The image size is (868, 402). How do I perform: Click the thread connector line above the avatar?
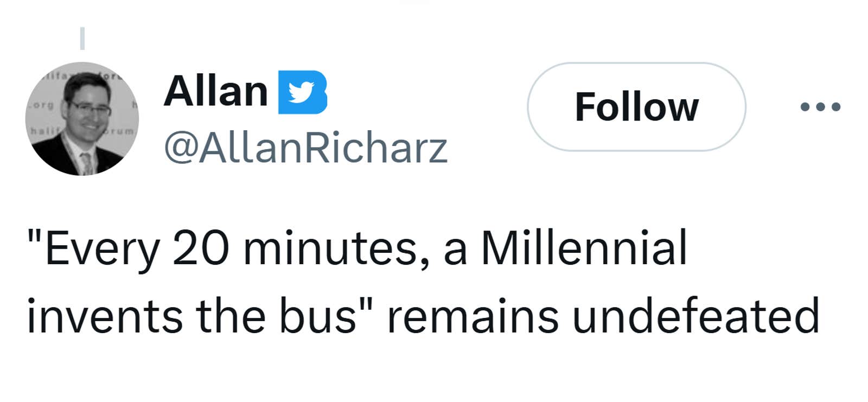click(82, 38)
